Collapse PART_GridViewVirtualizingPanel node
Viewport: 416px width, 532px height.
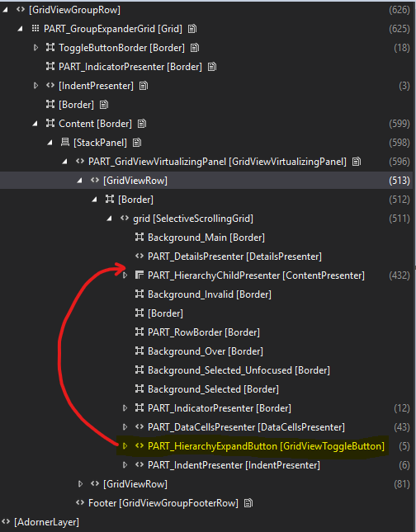tap(65, 162)
